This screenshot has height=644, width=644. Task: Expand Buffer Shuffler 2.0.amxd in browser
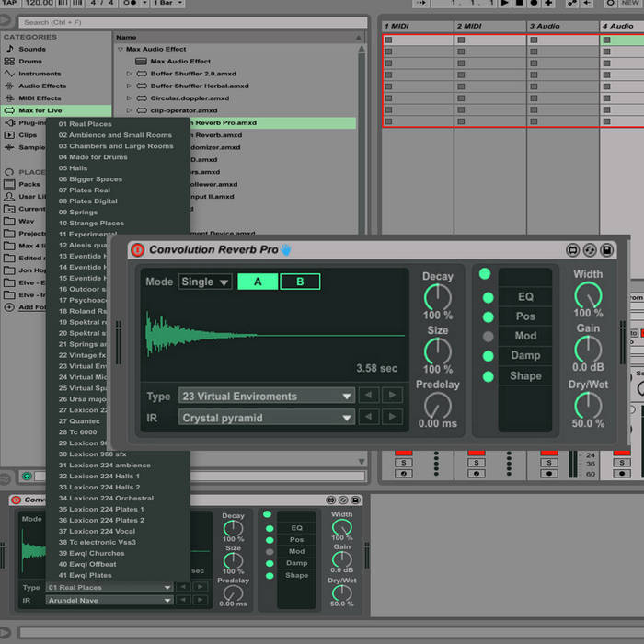(x=130, y=74)
